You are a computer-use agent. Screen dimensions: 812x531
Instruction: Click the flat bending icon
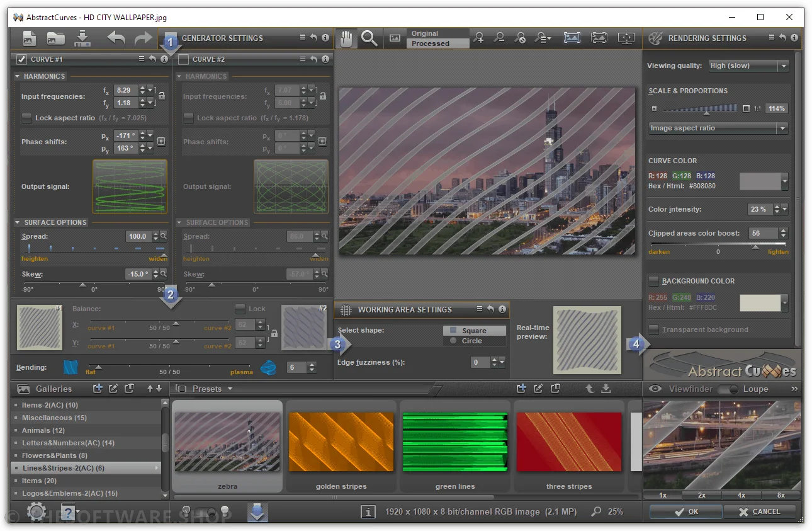(x=70, y=367)
